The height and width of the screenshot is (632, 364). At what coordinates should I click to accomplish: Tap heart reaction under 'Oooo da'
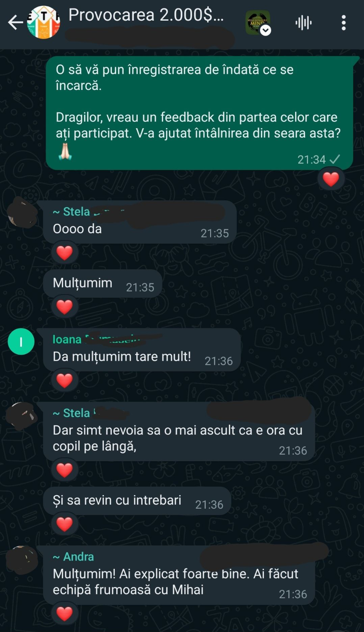tap(64, 253)
